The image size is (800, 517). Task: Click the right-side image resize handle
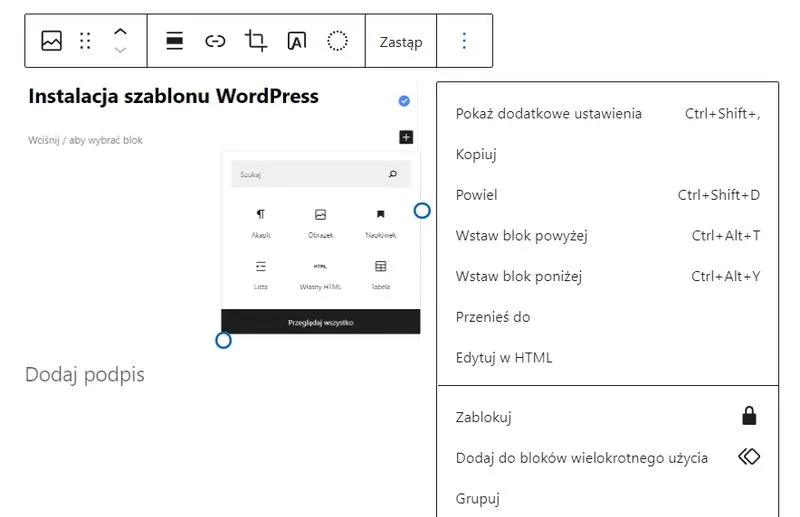point(422,210)
